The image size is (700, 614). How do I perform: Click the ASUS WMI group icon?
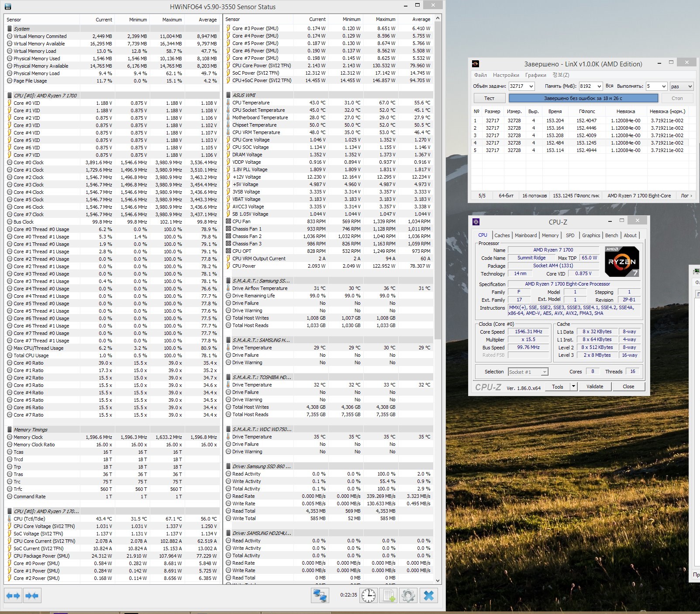tap(228, 95)
